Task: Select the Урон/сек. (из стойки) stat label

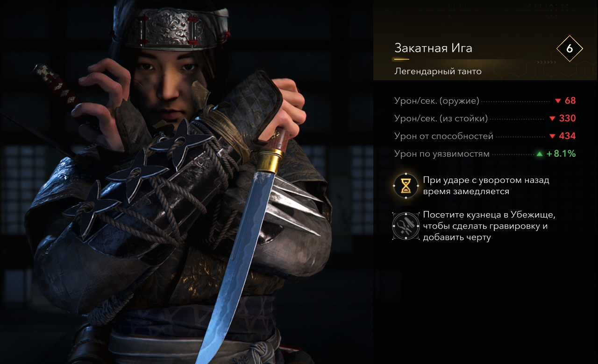Action: [x=441, y=119]
